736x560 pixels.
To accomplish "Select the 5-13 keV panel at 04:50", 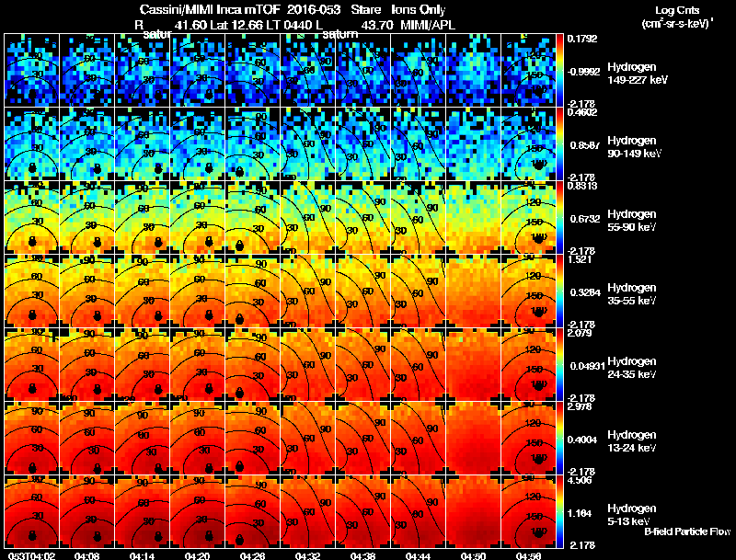I will pyautogui.click(x=473, y=511).
